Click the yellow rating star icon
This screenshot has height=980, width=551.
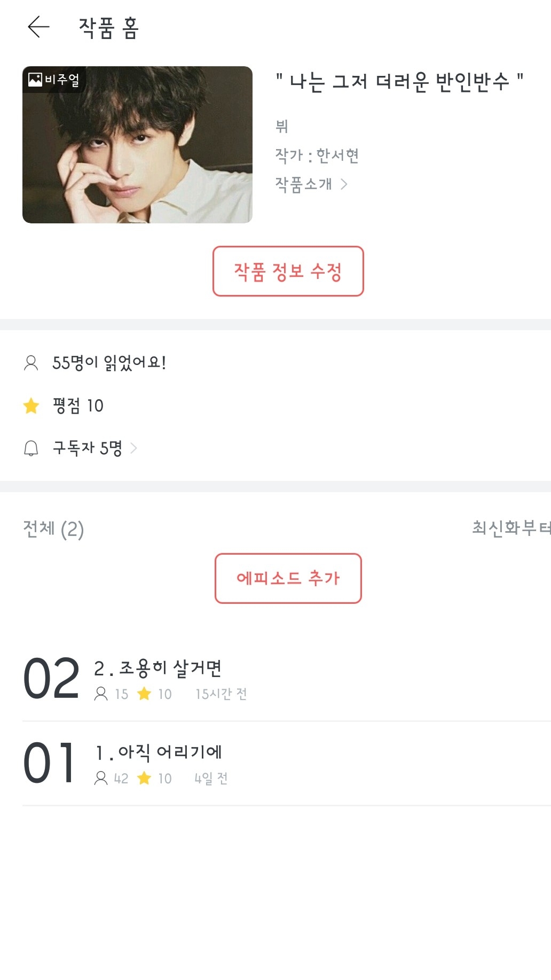32,406
